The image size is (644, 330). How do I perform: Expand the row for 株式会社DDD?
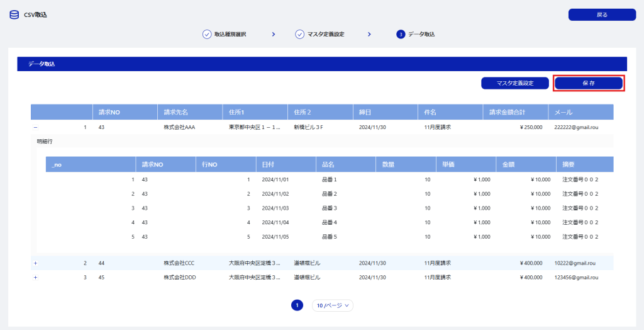click(x=35, y=277)
